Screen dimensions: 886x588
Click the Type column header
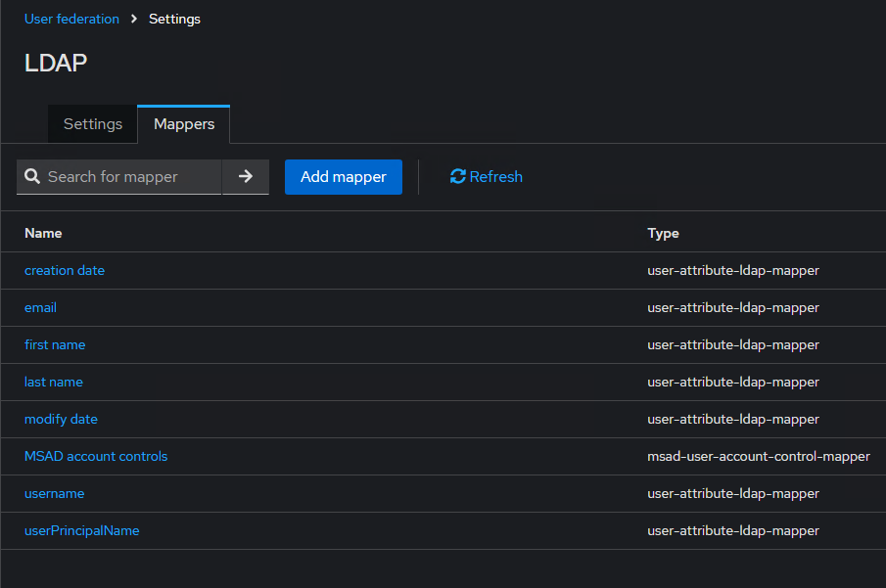coord(663,233)
